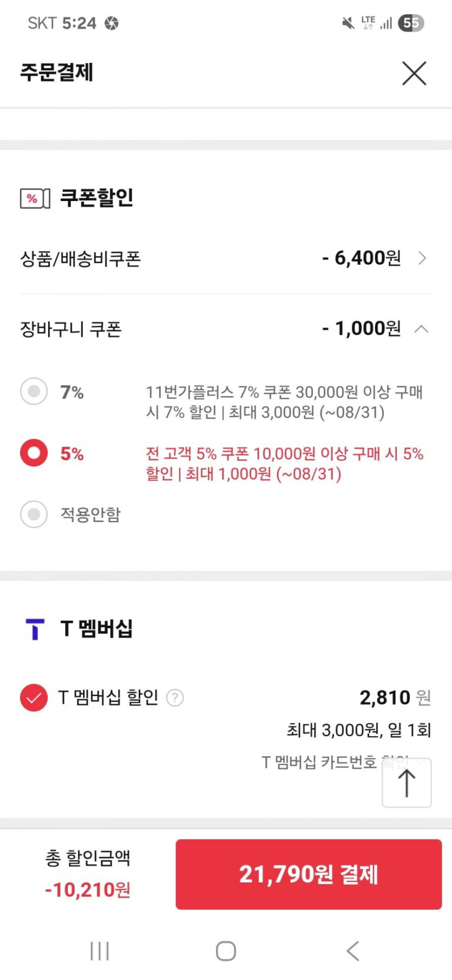Uncheck the T 멤버십 할인 checkbox

coord(34,698)
